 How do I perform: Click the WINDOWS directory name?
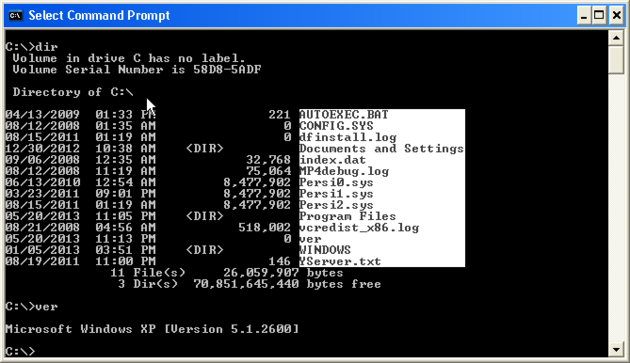(x=325, y=250)
